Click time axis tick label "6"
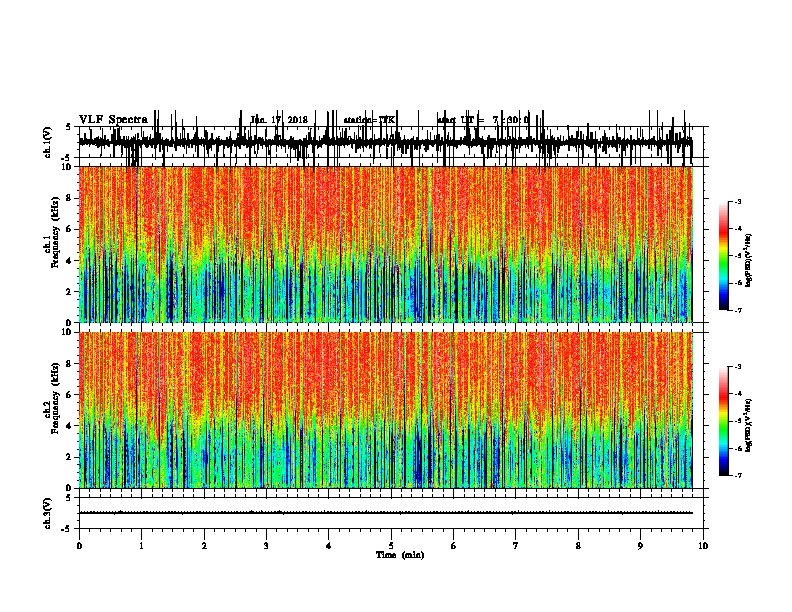The width and height of the screenshot is (792, 612). tap(454, 546)
